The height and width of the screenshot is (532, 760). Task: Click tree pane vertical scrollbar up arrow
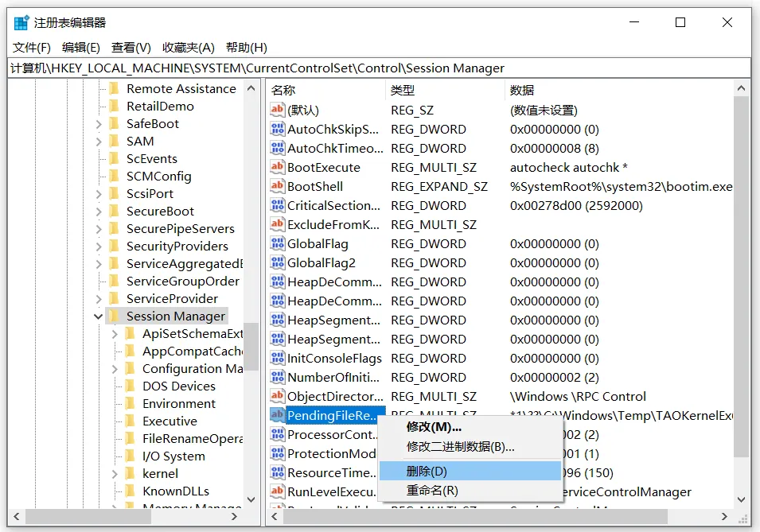click(x=251, y=89)
